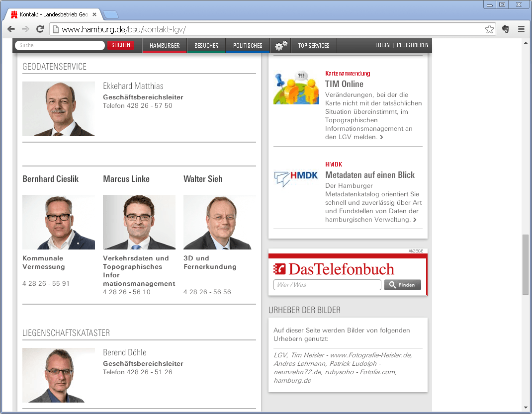The width and height of the screenshot is (532, 414).
Task: Click the HMDK logo icon
Action: tap(296, 177)
